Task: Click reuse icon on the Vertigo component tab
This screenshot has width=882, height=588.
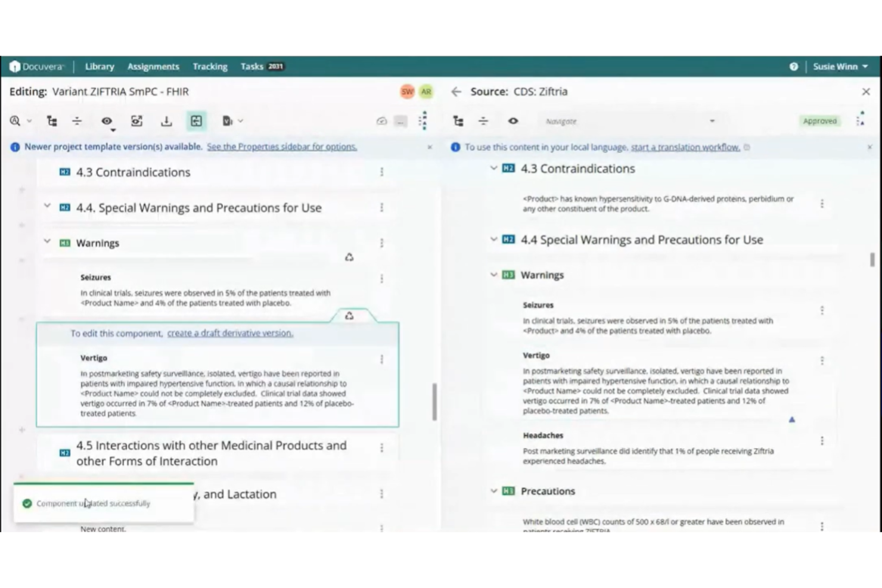Action: [349, 316]
